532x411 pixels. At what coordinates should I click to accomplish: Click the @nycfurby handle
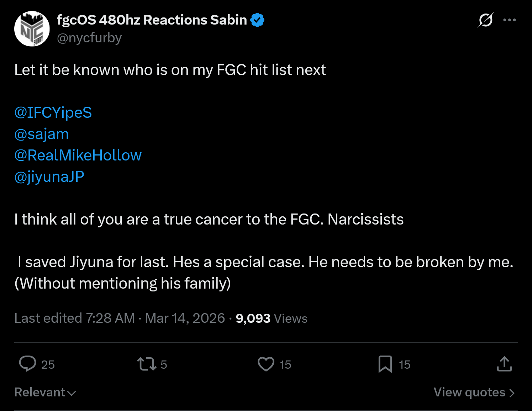coord(89,38)
